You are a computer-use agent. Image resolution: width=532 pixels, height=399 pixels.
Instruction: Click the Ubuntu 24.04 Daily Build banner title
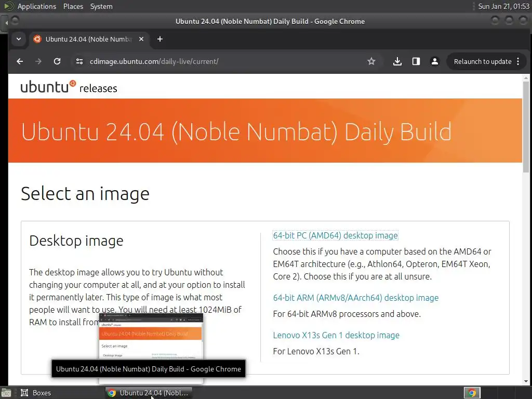coord(236,131)
